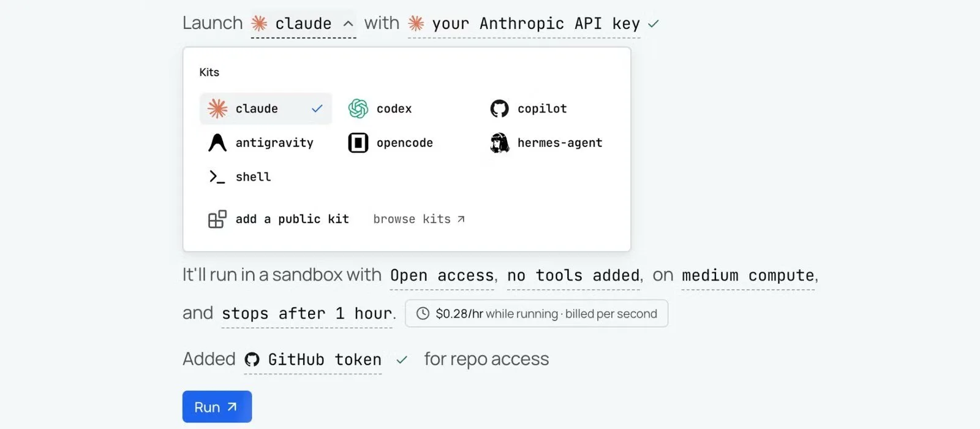This screenshot has width=980, height=429.
Task: Open the 'Open access' sandbox setting
Action: click(x=442, y=276)
